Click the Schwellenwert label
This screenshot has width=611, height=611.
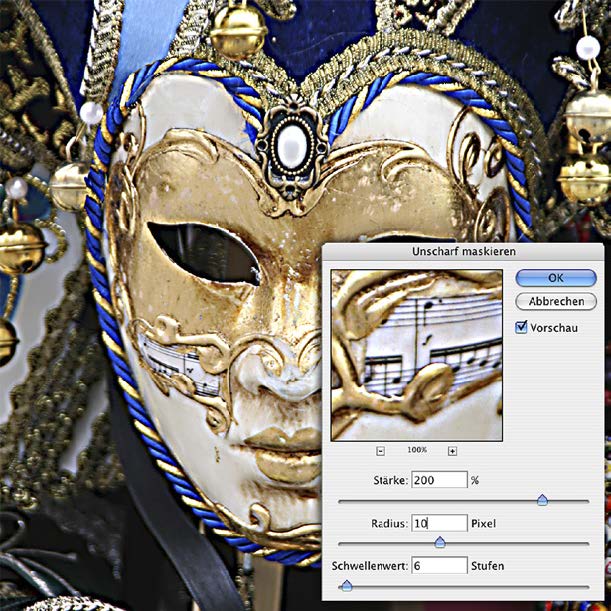click(x=370, y=566)
